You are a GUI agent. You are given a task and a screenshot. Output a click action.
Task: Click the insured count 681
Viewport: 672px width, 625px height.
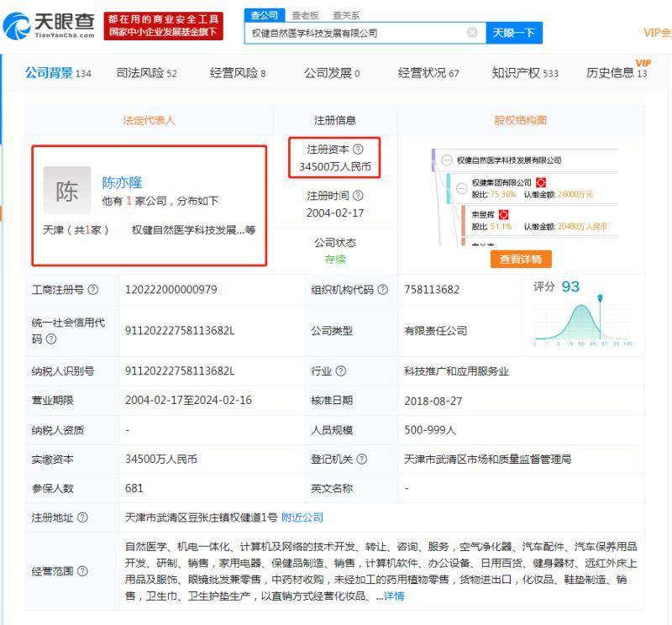click(x=134, y=488)
